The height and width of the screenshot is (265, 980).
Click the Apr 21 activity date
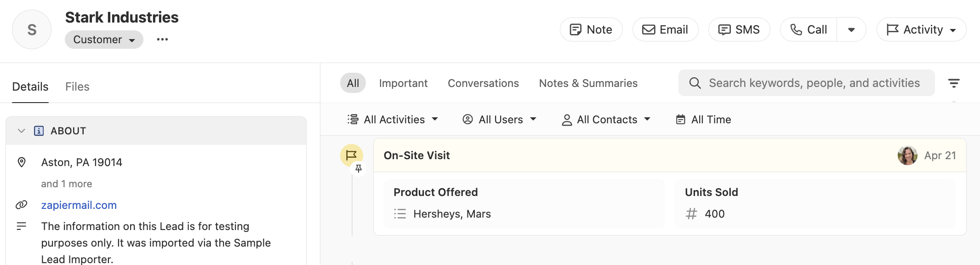(940, 156)
